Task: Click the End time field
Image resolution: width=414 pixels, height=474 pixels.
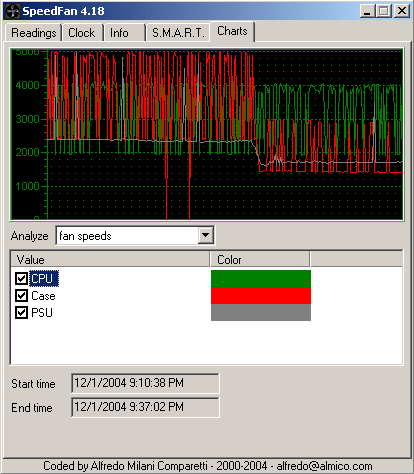Action: pyautogui.click(x=145, y=407)
